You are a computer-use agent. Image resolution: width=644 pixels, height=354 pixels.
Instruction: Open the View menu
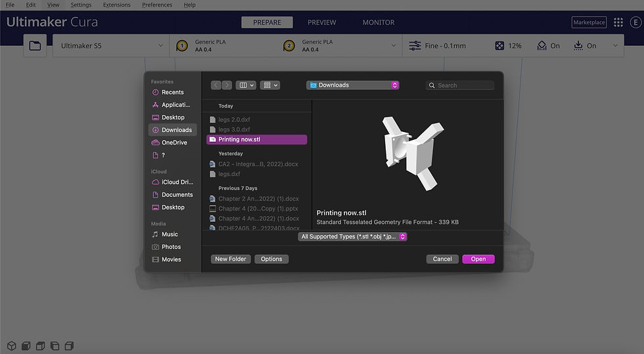(x=53, y=5)
